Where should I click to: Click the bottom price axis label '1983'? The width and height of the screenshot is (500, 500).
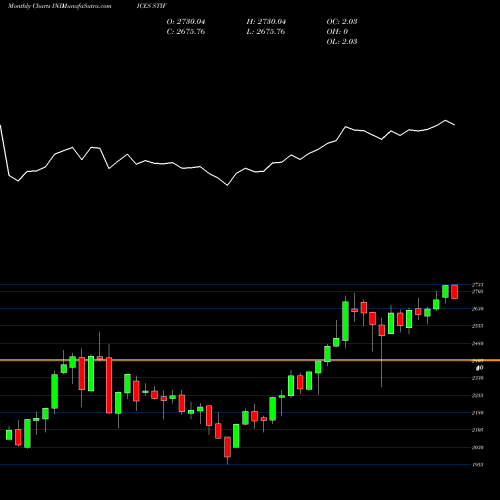477,465
